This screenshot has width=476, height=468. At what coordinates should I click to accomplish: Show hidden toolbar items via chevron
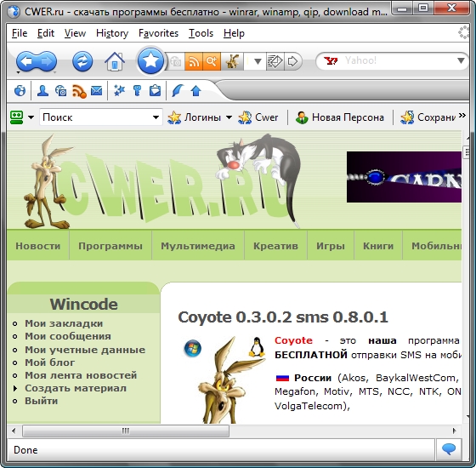[x=462, y=116]
